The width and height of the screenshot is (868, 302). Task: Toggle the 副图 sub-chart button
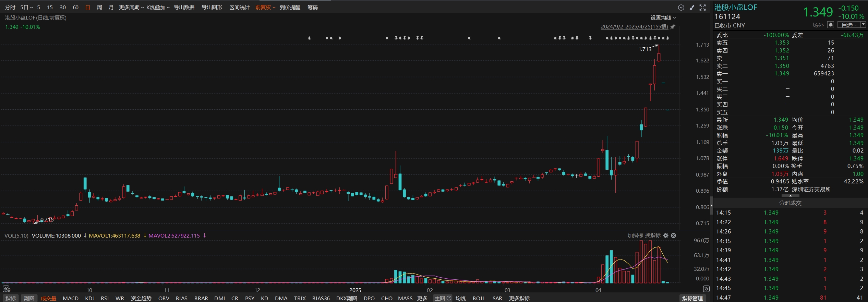29,298
